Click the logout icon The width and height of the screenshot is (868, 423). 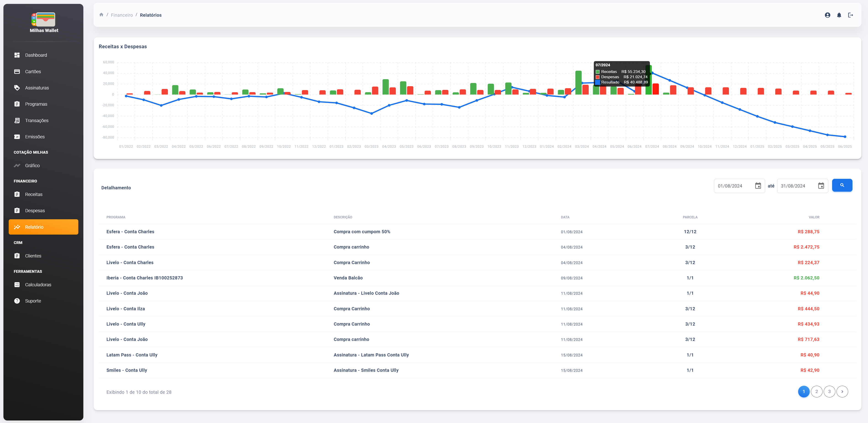[x=850, y=15]
